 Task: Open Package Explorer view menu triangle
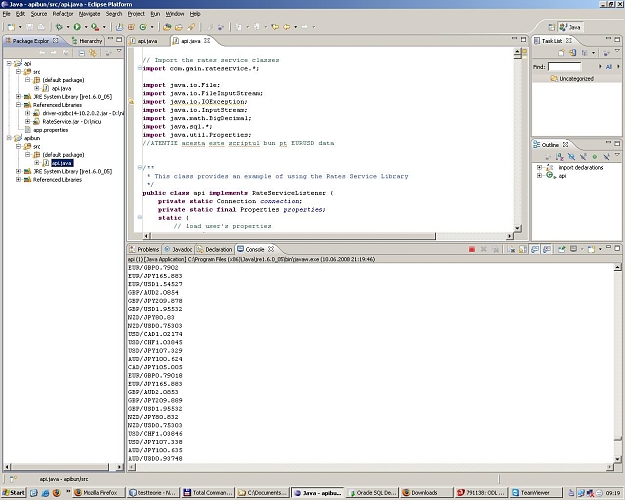[119, 51]
